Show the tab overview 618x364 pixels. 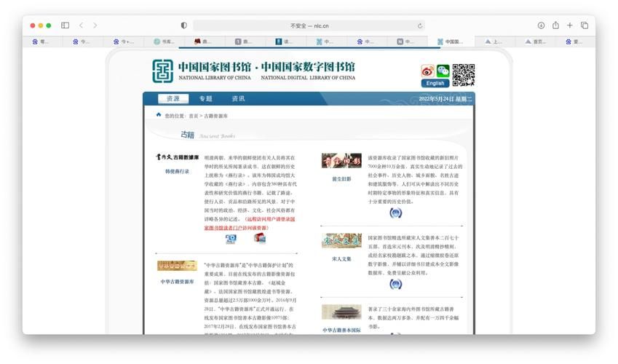[x=584, y=25]
